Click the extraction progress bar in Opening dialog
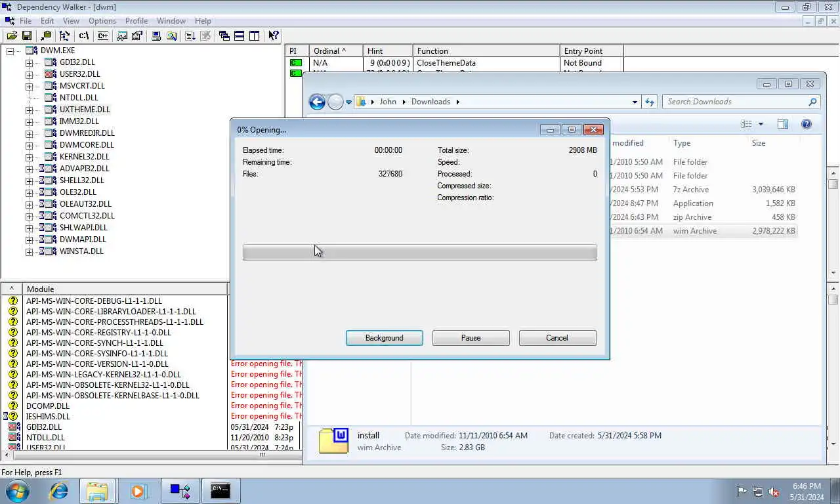Screen dimensions: 840x504 tap(420, 253)
